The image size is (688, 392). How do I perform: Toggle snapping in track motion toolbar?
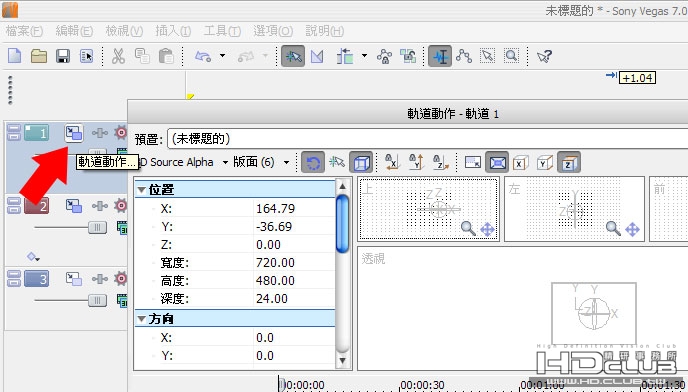[337, 162]
